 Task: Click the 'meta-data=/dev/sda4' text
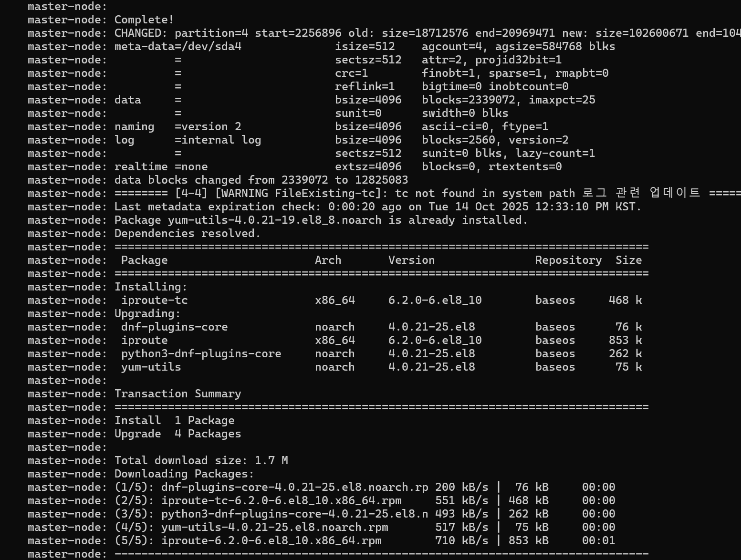pyautogui.click(x=177, y=46)
